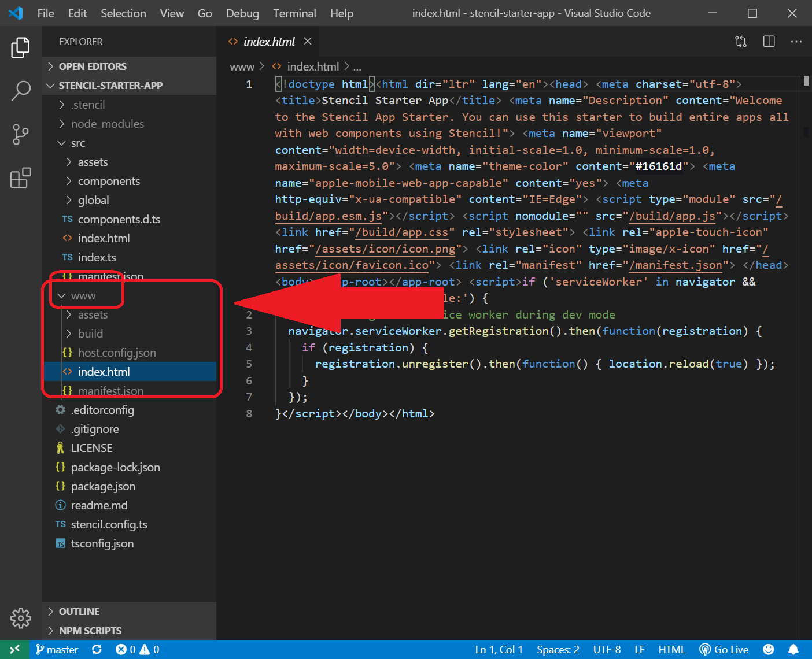Screen dimensions: 812x659
Task: Open the Manage gear menu
Action: pos(20,618)
